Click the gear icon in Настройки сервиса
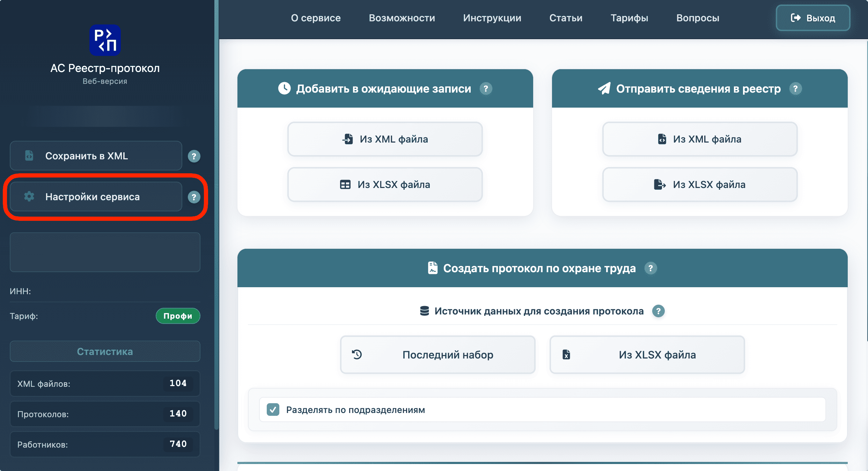The width and height of the screenshot is (868, 471). tap(29, 196)
